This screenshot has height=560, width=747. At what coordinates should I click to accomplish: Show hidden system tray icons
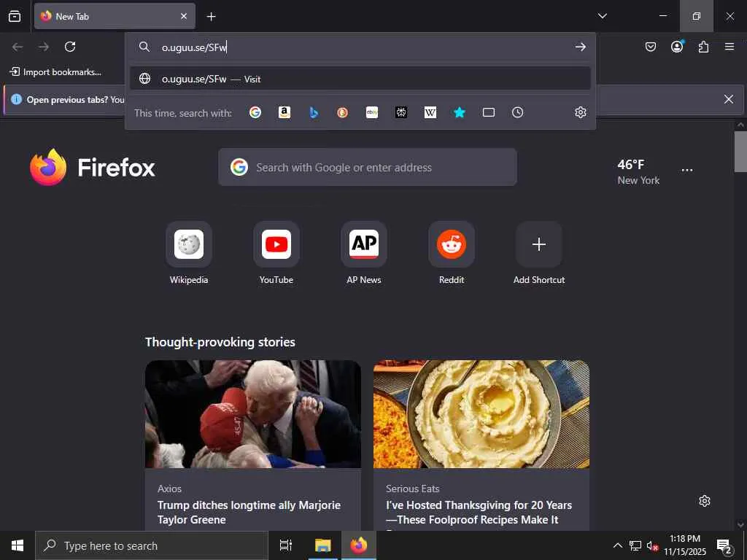pyautogui.click(x=617, y=545)
